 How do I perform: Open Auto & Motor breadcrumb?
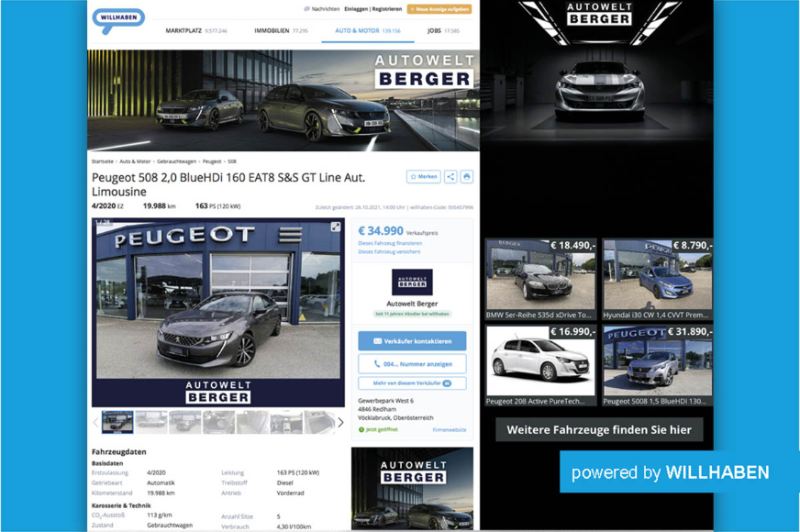pyautogui.click(x=135, y=161)
